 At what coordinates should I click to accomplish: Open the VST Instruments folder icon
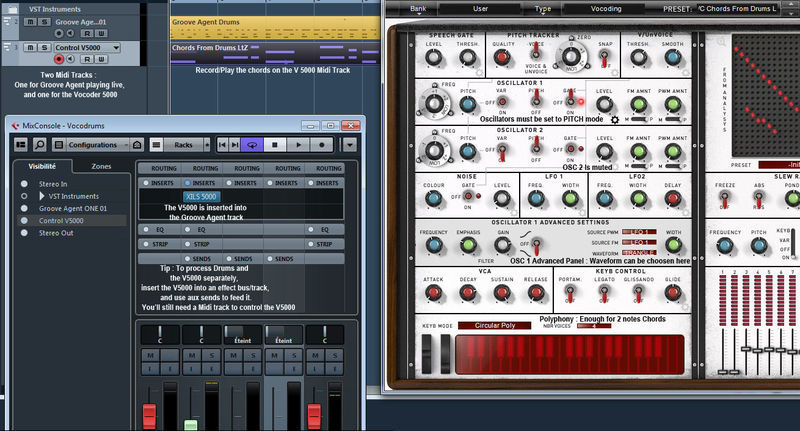(12, 9)
